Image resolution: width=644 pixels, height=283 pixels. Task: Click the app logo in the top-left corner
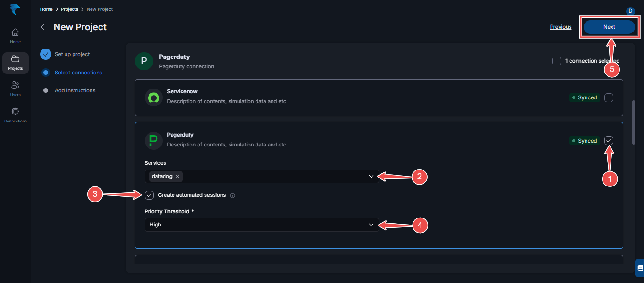click(x=15, y=9)
